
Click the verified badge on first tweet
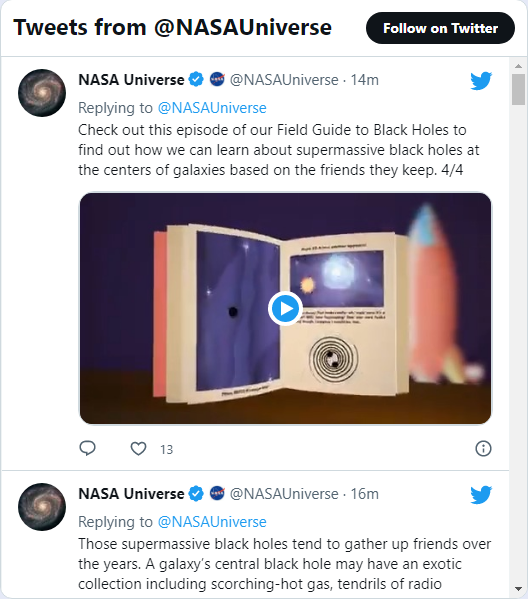coord(196,80)
